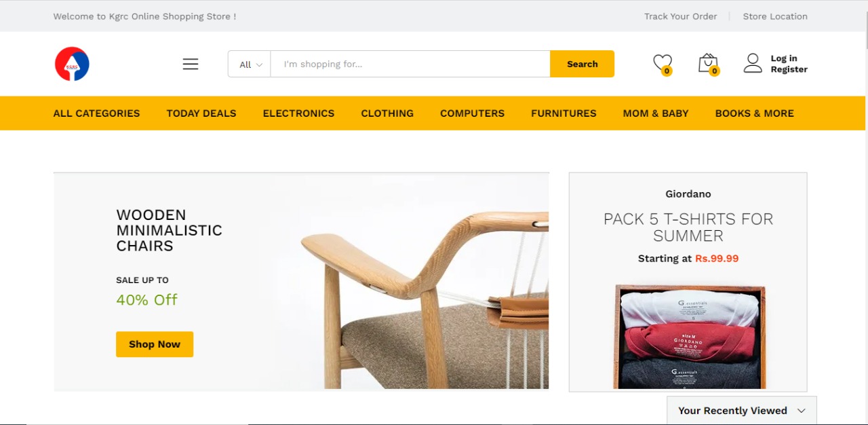Open the MOM & BABY category

(656, 113)
